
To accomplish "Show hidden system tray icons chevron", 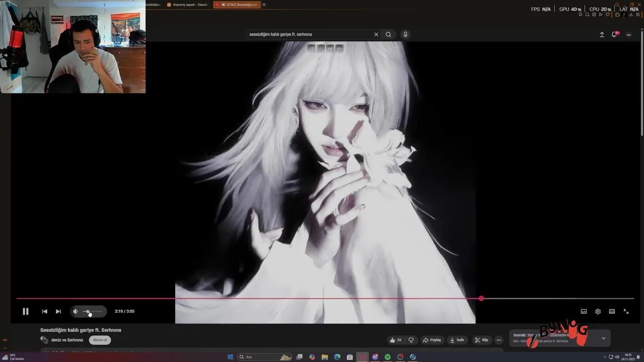I will point(605,357).
